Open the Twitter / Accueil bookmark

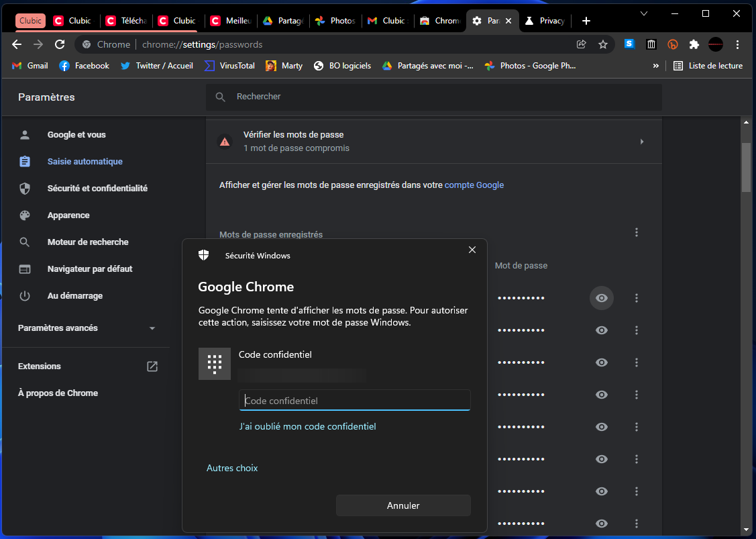tap(157, 66)
